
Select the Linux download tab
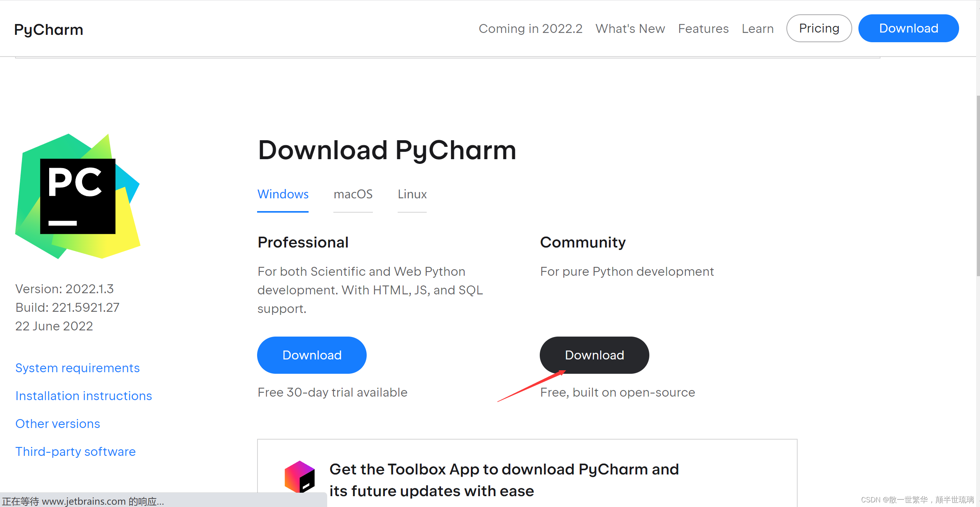[412, 194]
